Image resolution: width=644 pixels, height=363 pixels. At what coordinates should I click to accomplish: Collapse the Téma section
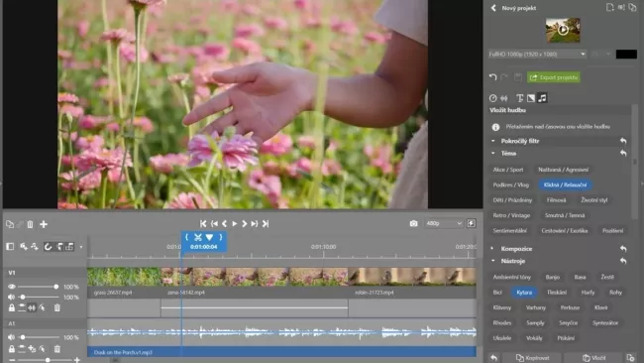coord(492,154)
